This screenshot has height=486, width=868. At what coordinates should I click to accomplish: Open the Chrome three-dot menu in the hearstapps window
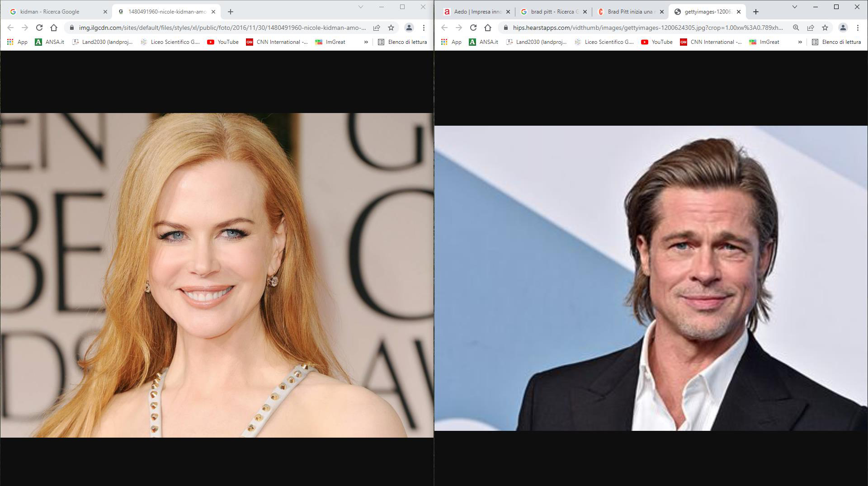(858, 28)
